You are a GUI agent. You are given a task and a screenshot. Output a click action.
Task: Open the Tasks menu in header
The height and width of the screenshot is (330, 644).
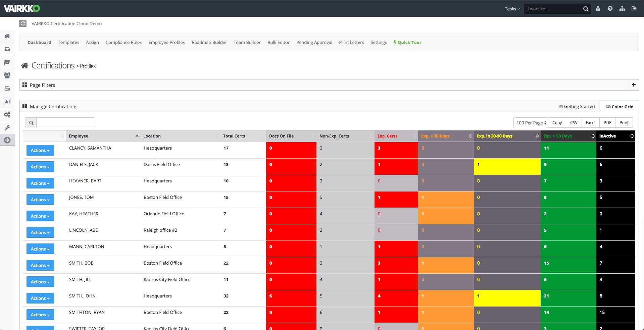point(512,9)
